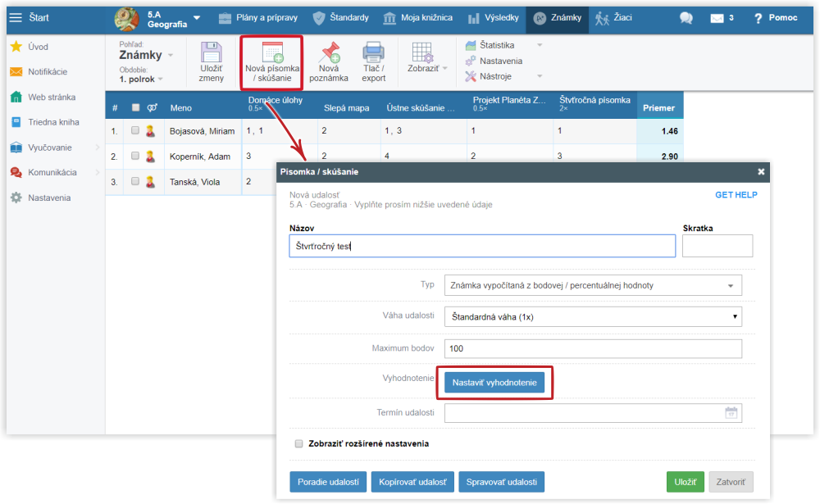
Task: Click calendar icon in Termín udalosti field
Action: coord(731,413)
